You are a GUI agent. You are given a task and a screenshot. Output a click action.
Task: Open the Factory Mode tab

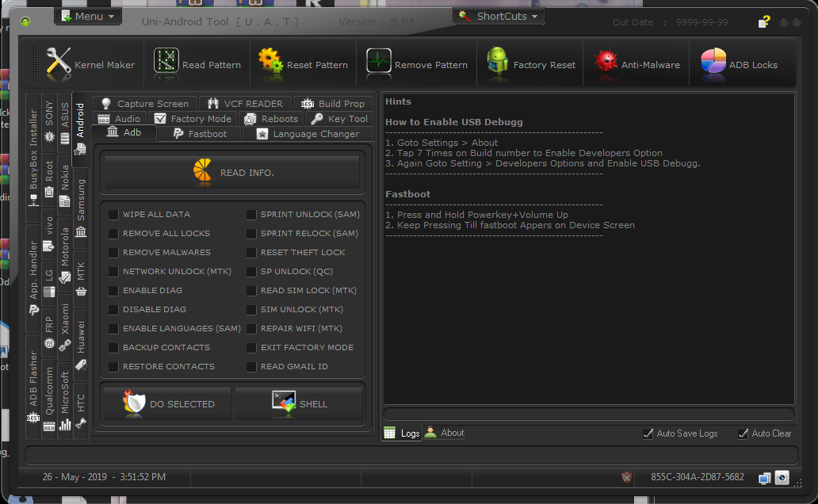coord(193,118)
